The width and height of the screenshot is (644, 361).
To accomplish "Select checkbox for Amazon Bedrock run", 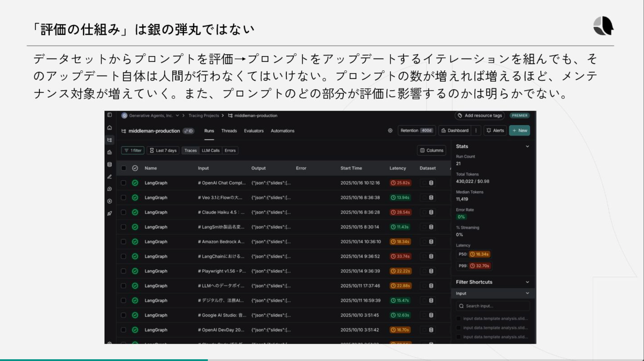I will point(124,241).
